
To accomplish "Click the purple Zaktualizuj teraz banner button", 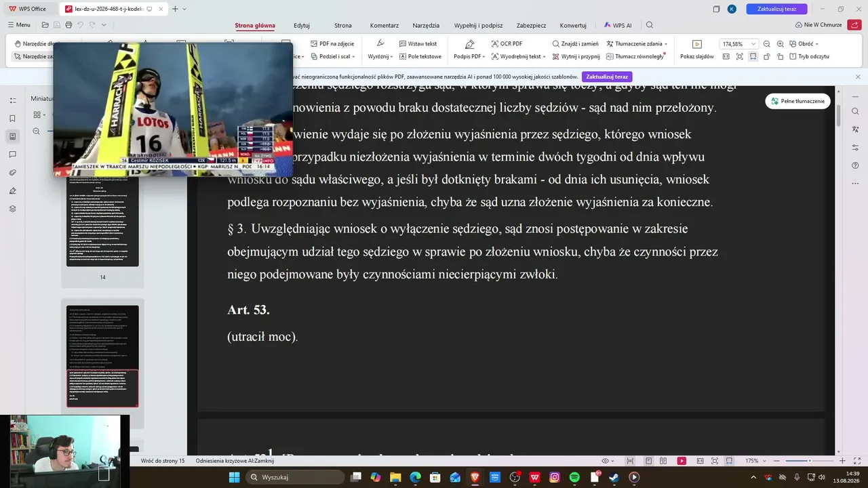I will [607, 77].
